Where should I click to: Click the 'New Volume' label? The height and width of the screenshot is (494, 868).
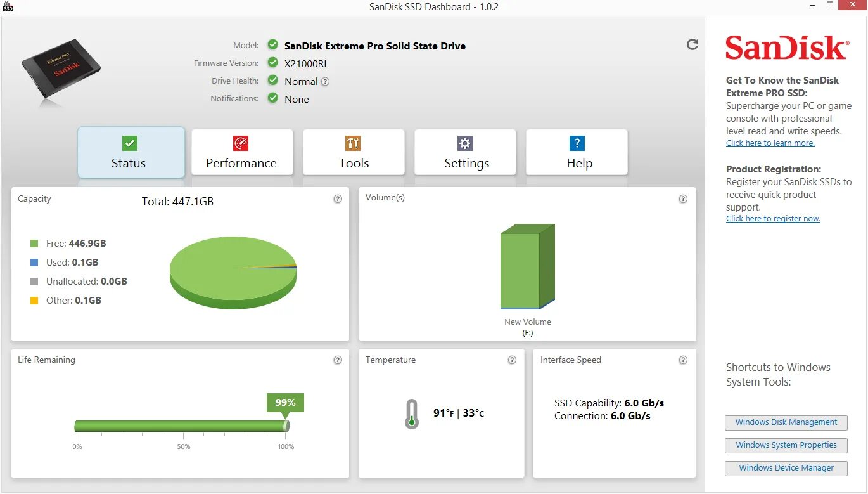tap(528, 322)
